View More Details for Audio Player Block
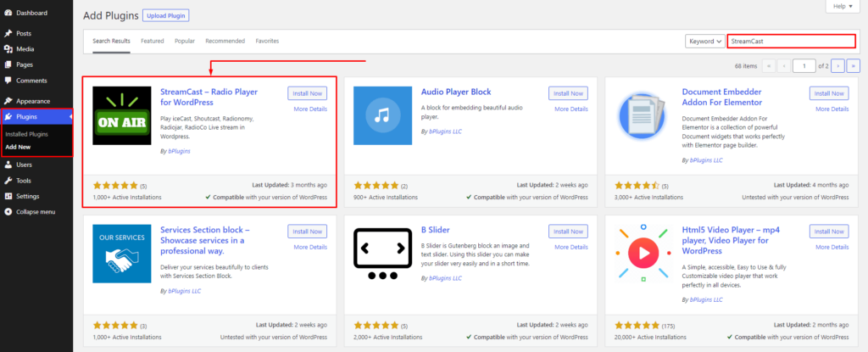 571,109
